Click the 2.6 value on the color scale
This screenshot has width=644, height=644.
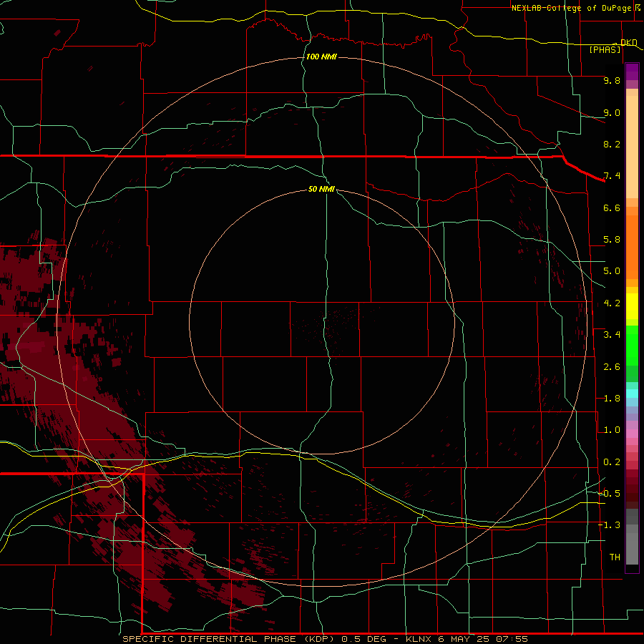(x=612, y=367)
